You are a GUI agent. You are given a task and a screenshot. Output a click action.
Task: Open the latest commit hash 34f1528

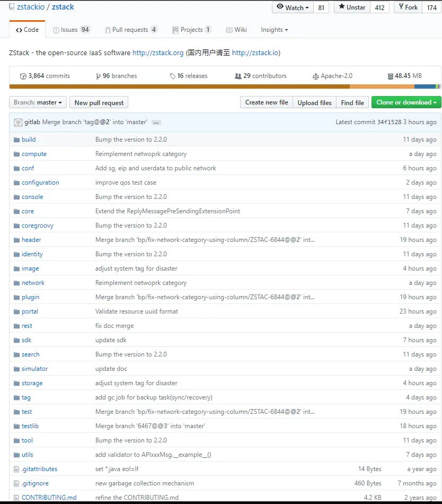389,122
